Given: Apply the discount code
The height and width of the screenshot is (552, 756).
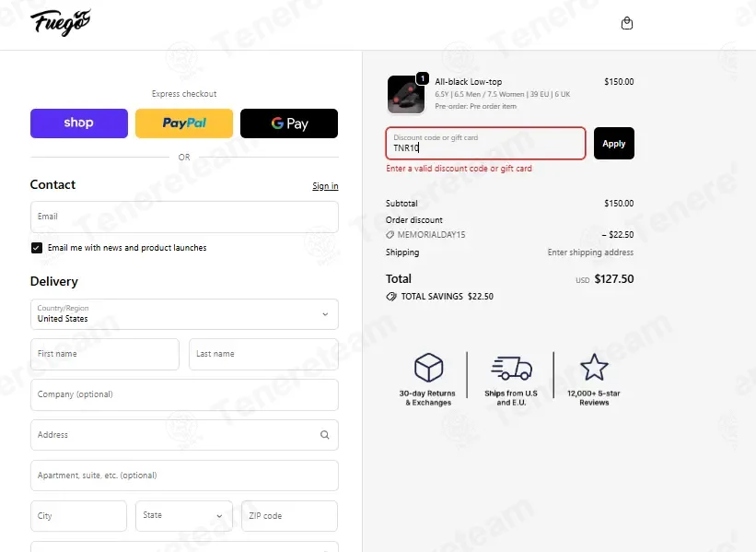Looking at the screenshot, I should click(614, 144).
